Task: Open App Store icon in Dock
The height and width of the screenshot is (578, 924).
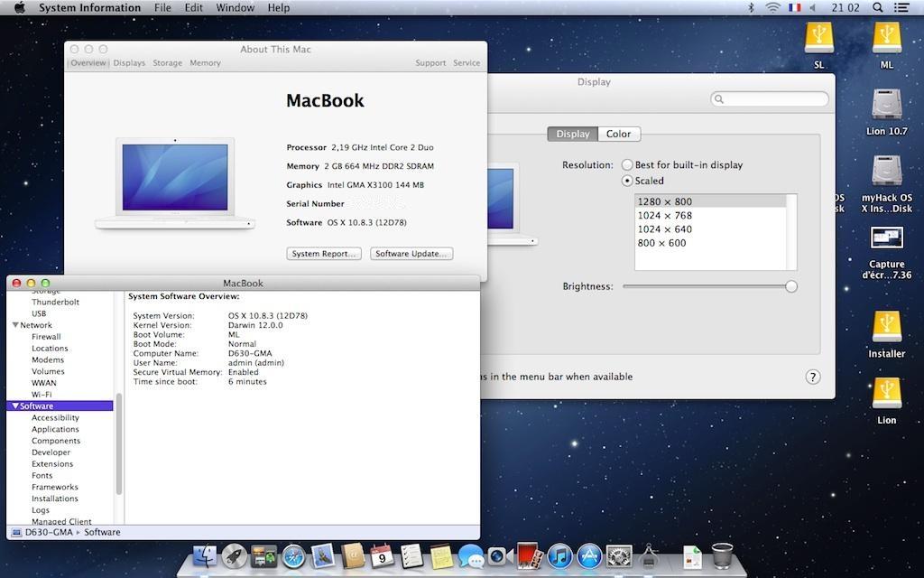Action: [x=589, y=555]
